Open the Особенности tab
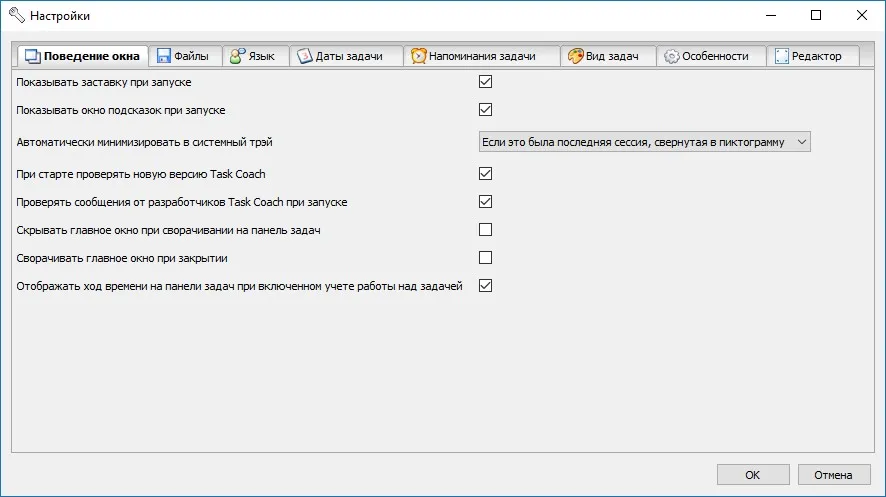 (711, 56)
